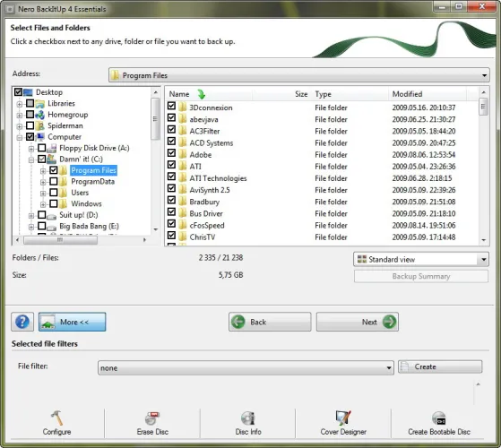Check the Spiderman checkbox

tap(30, 125)
